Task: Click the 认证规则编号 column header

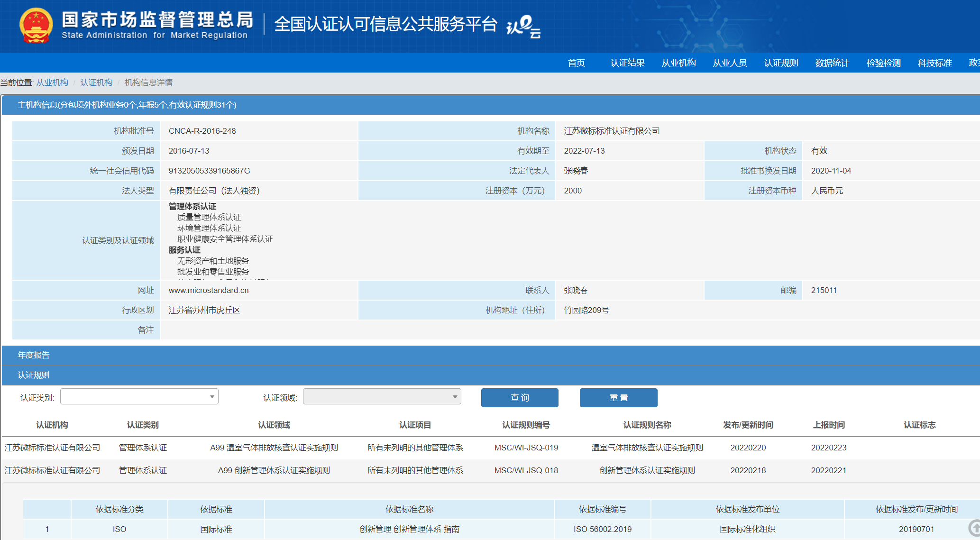Action: [x=526, y=425]
